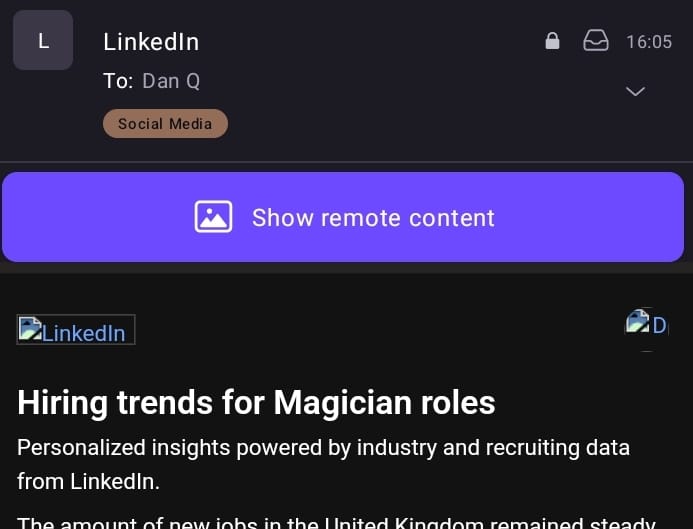Screen dimensions: 693x529
Task: Click the inbox folder tray icon
Action: pyautogui.click(x=596, y=41)
